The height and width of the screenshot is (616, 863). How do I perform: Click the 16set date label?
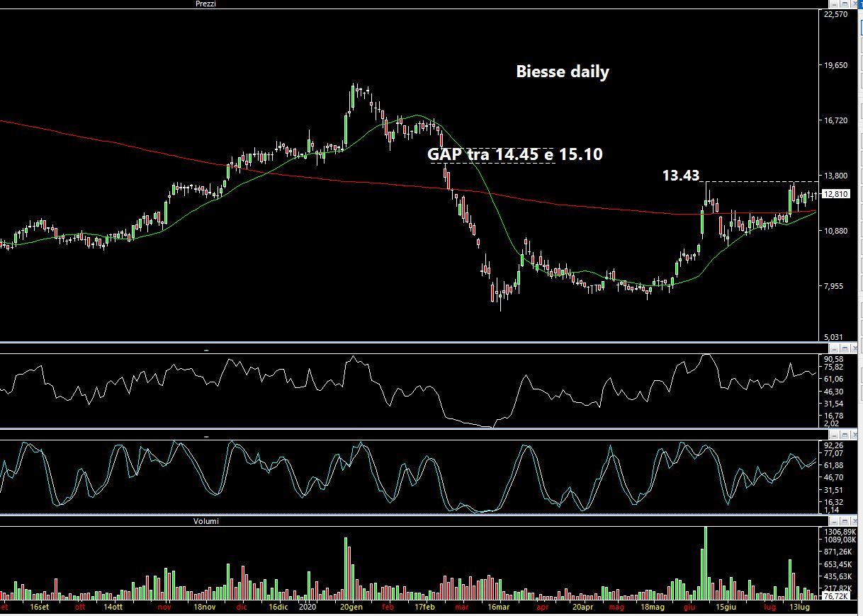pos(40,608)
